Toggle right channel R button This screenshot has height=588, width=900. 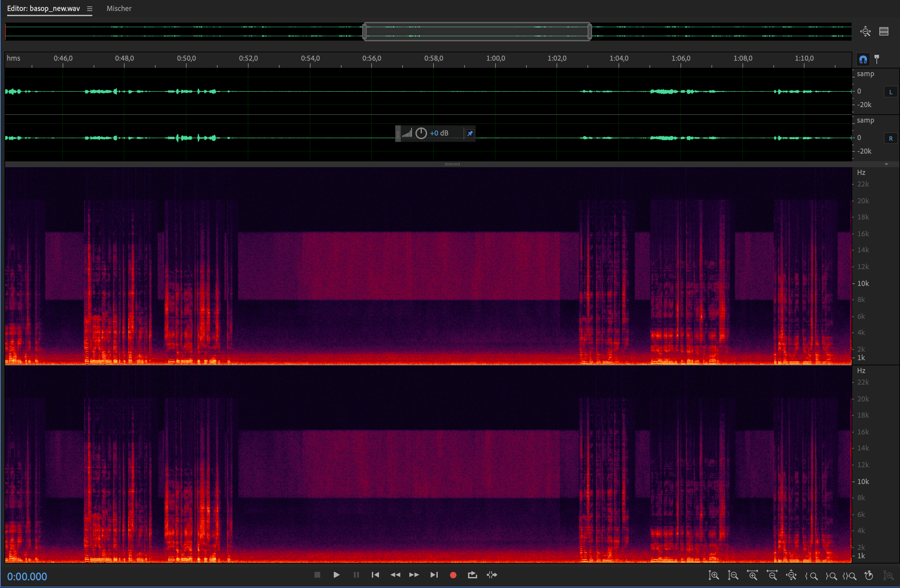click(x=891, y=138)
